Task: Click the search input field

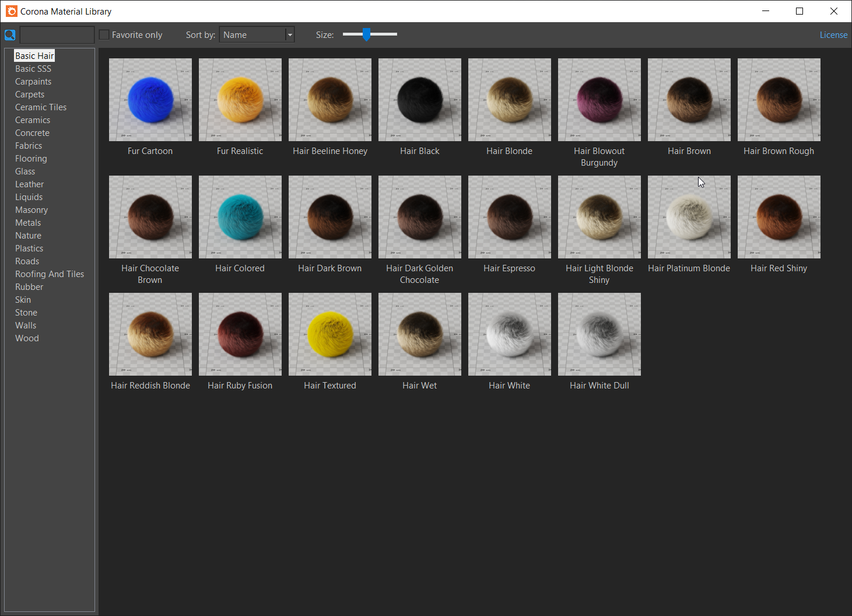Action: click(x=57, y=35)
